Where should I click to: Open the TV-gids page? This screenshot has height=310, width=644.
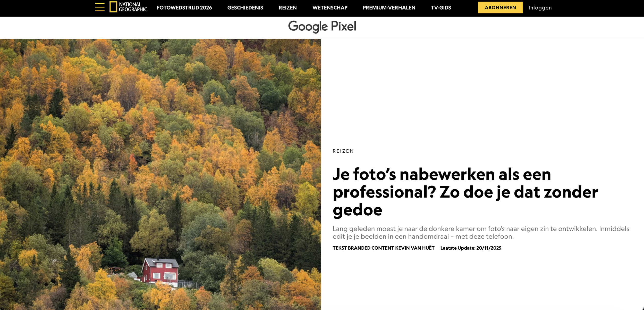[441, 8]
